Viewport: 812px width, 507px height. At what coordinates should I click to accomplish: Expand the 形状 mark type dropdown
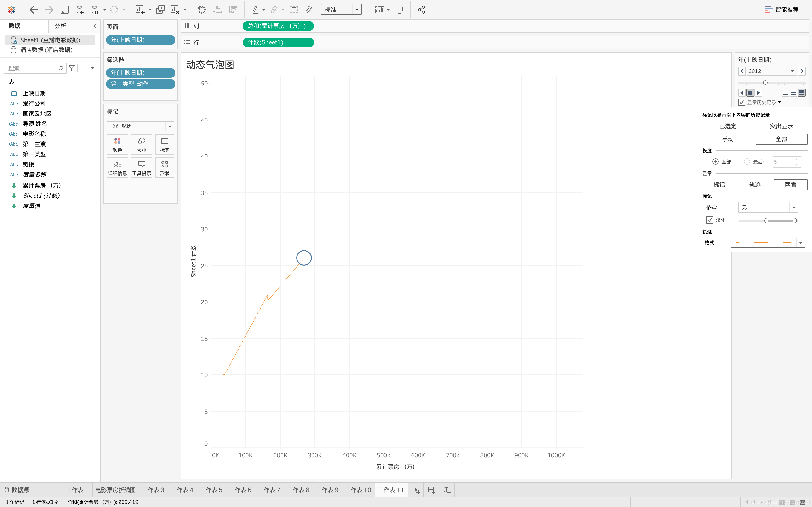(170, 126)
